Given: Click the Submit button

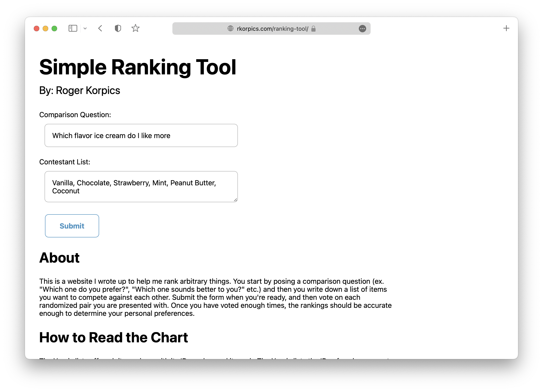Looking at the screenshot, I should click(x=72, y=225).
